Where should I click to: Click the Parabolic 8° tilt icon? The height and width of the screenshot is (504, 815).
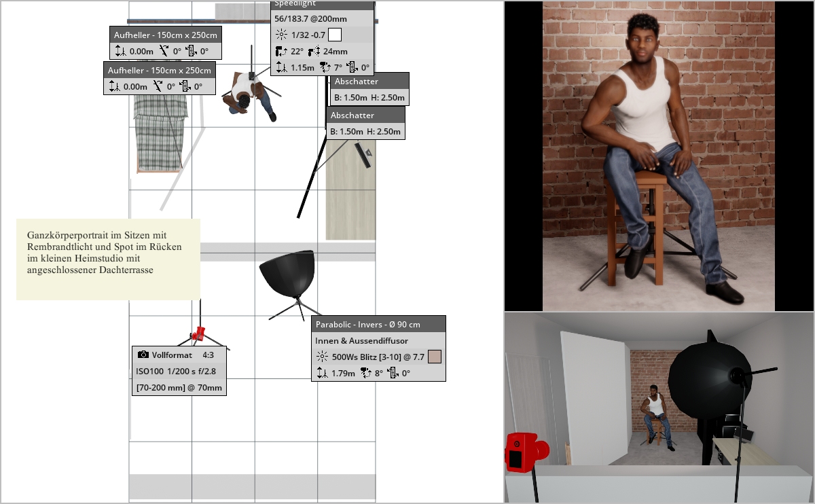tap(365, 373)
